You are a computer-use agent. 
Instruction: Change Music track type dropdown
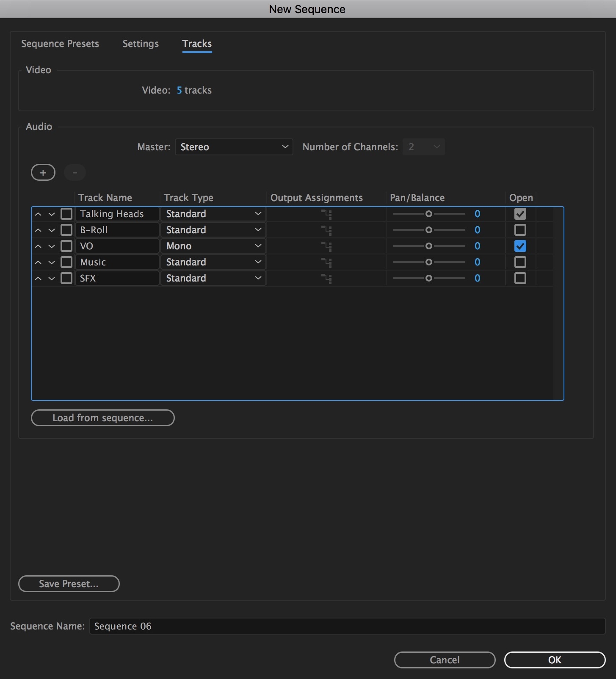click(213, 262)
